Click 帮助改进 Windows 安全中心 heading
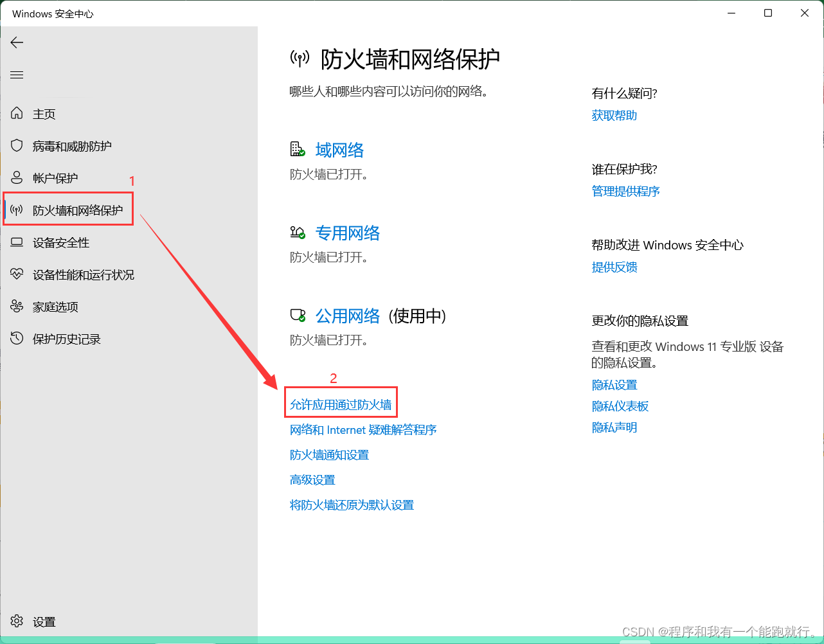 (x=668, y=245)
